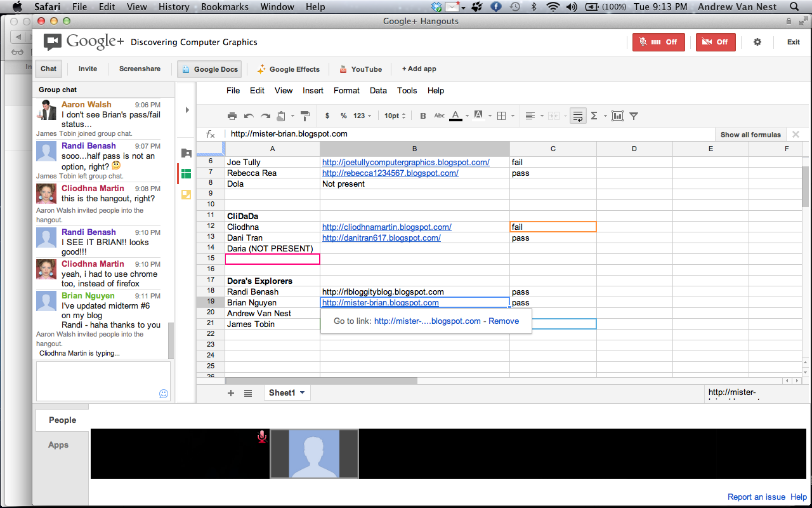
Task: Add a new sheet with the plus icon
Action: click(231, 393)
